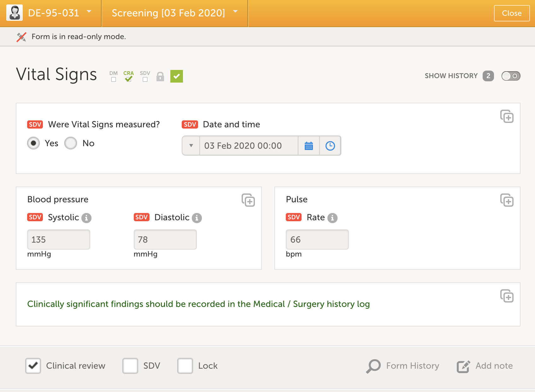Uncheck the Clinical review checkbox

[33, 366]
